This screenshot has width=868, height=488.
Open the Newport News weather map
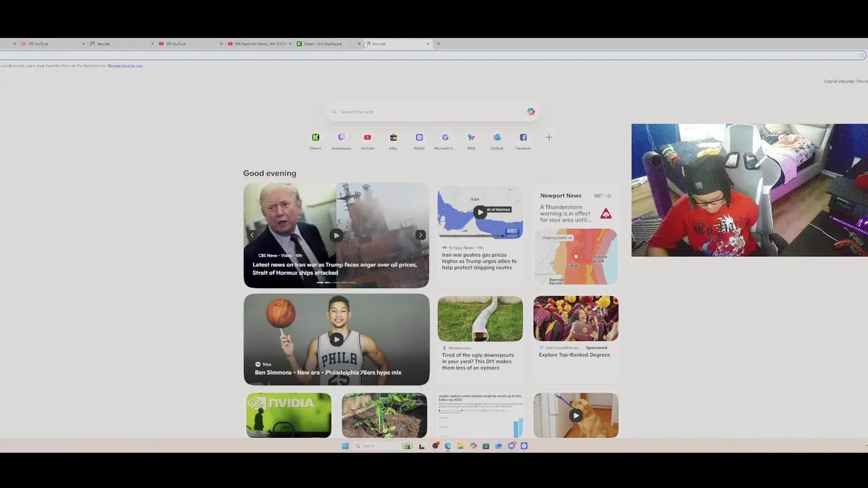coord(576,257)
